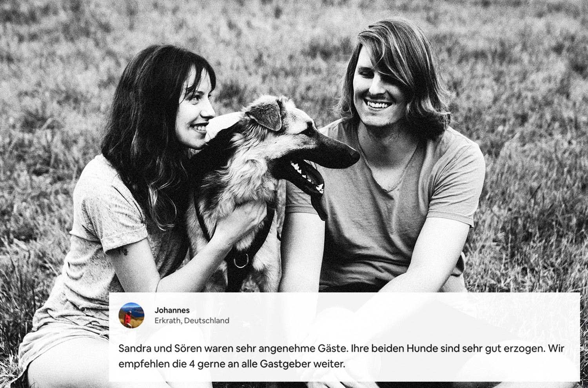The image size is (588, 388).
Task: Click the dog's black nose
Action: [x=354, y=154]
